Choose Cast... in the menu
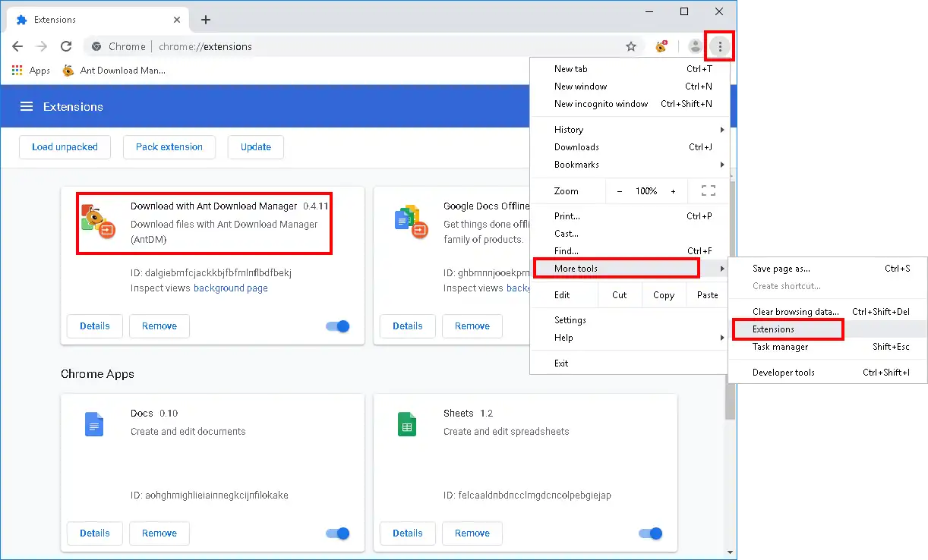 630,234
